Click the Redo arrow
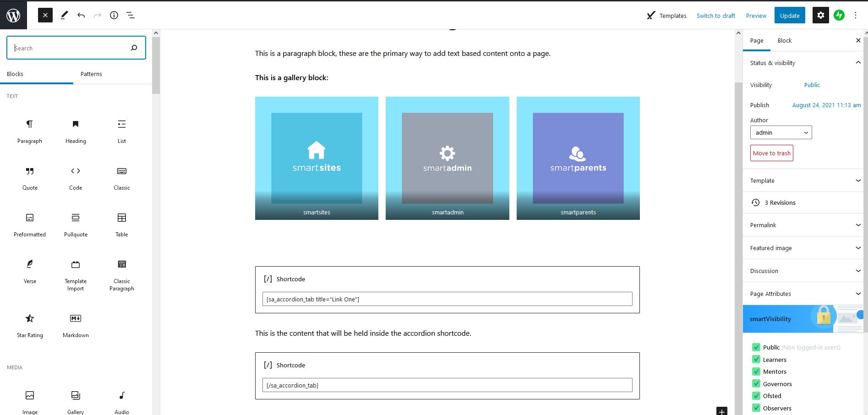 coord(98,15)
